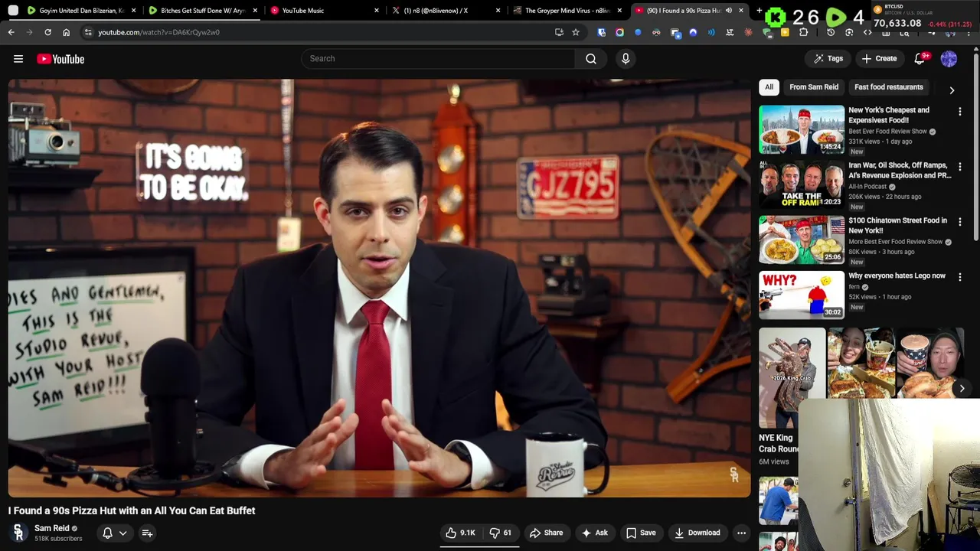
Task: Open the Create button
Action: pos(879,59)
